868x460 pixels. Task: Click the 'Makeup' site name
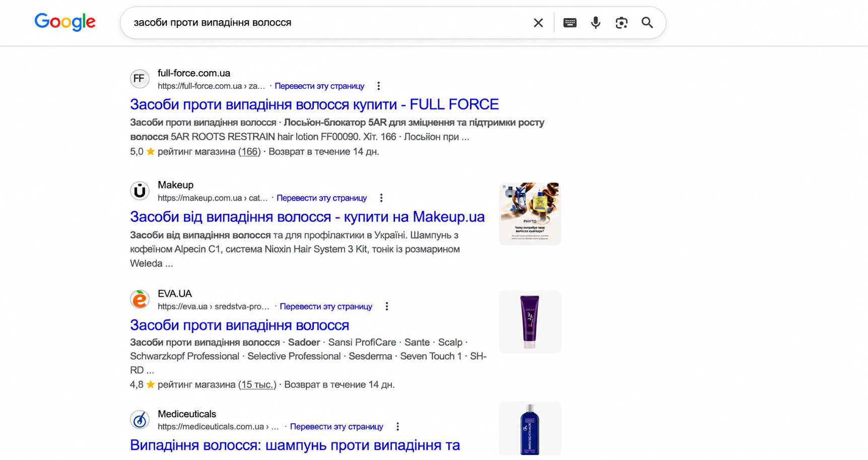coord(175,185)
